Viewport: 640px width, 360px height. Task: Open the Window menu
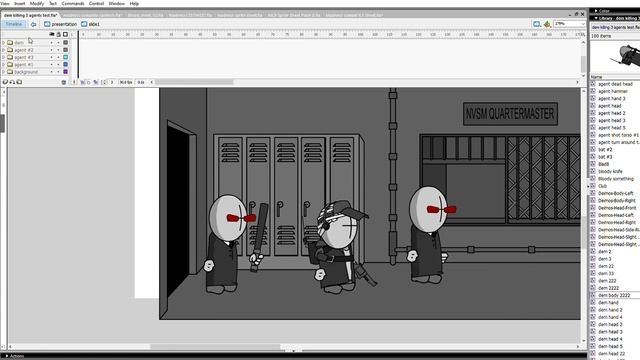click(117, 3)
